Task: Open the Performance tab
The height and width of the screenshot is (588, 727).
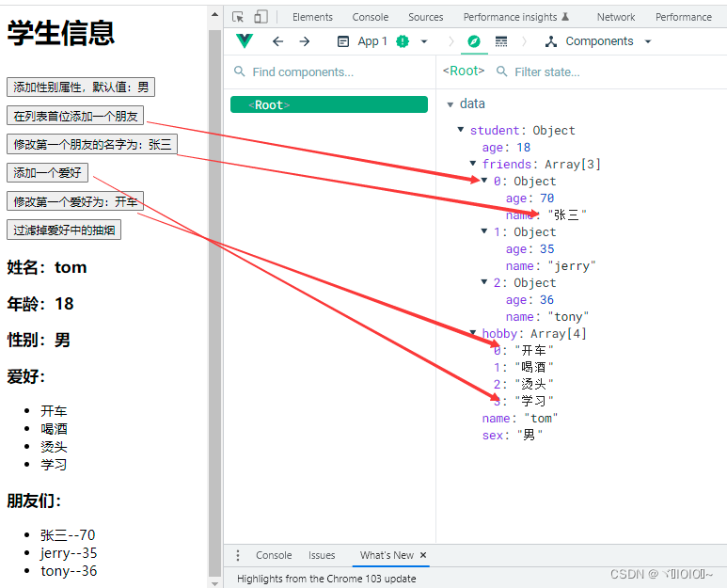Action: [x=684, y=17]
